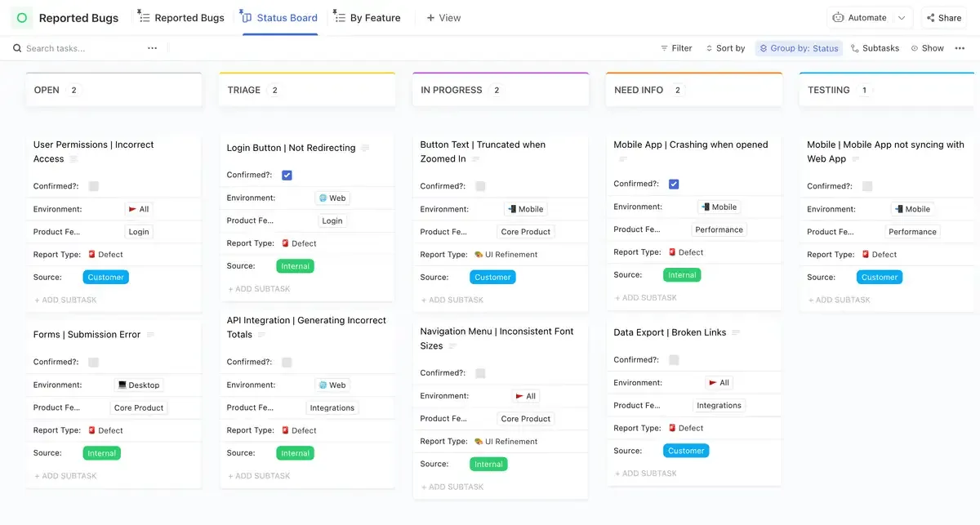Click the blue Customer source tag on Button Text card
The width and height of the screenshot is (980, 525).
[493, 277]
